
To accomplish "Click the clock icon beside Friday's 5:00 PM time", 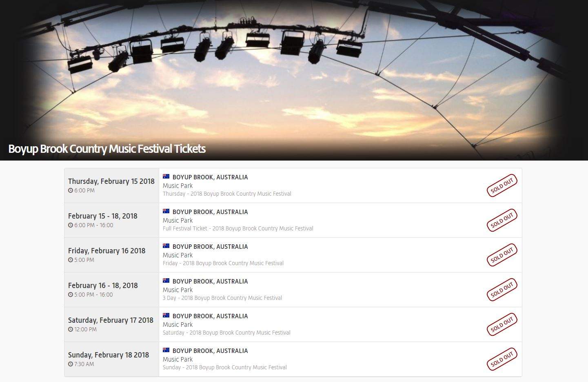I will (70, 260).
